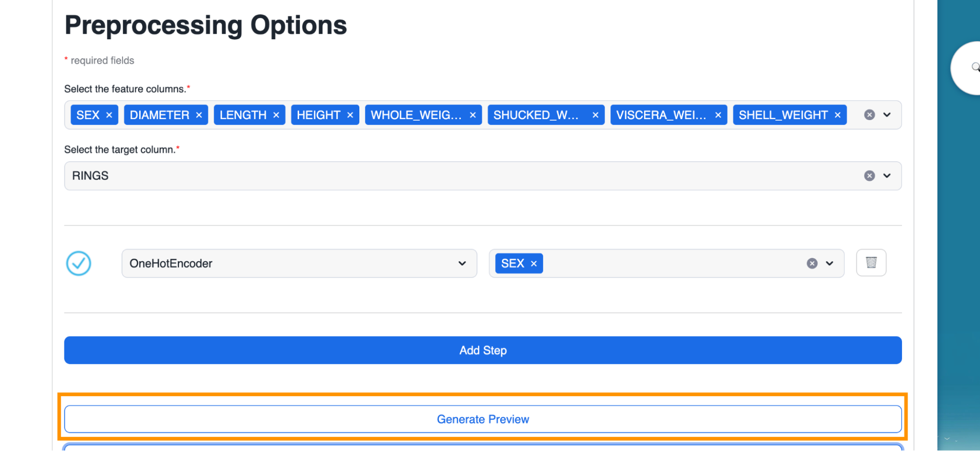Remove SHELL_WEIGHT feature column tag

pos(838,115)
